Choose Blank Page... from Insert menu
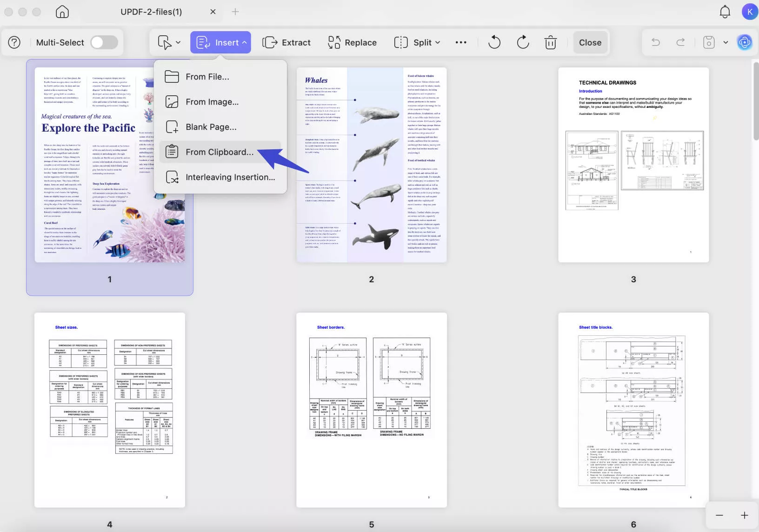 (211, 127)
